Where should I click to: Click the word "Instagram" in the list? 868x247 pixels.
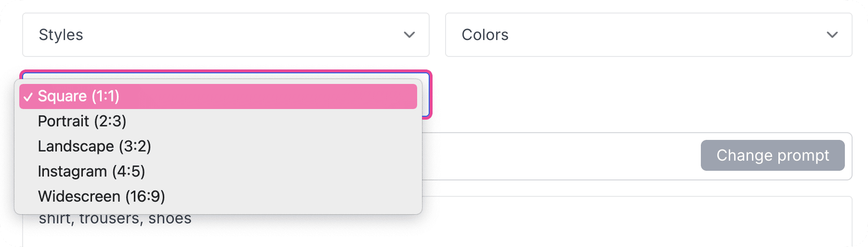(x=72, y=171)
